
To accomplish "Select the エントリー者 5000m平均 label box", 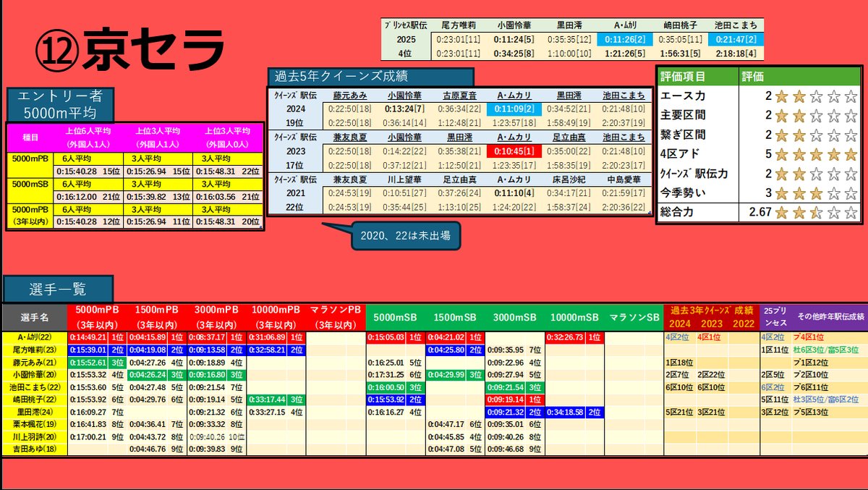I will pyautogui.click(x=61, y=105).
